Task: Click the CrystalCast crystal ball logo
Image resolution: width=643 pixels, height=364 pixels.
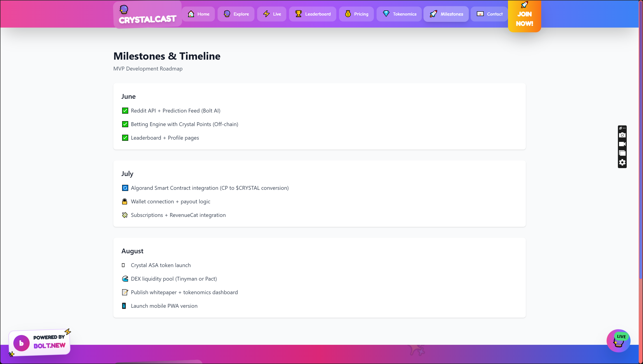Action: tap(124, 9)
